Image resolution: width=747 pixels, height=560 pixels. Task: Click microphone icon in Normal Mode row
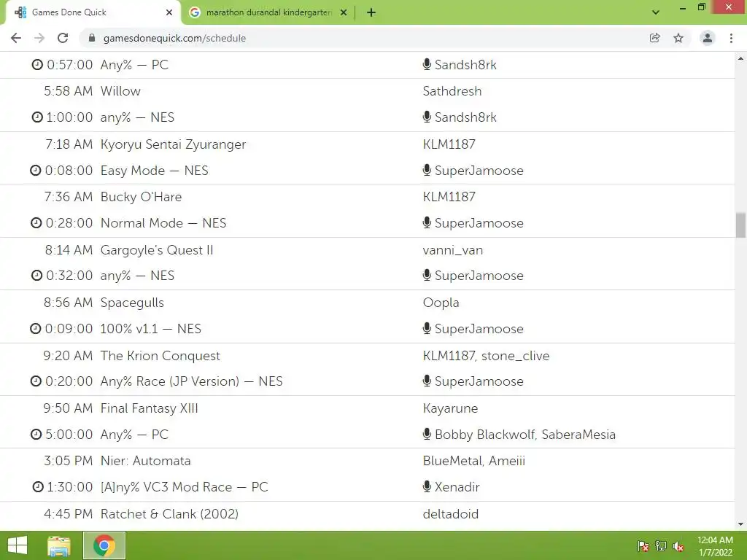427,222
